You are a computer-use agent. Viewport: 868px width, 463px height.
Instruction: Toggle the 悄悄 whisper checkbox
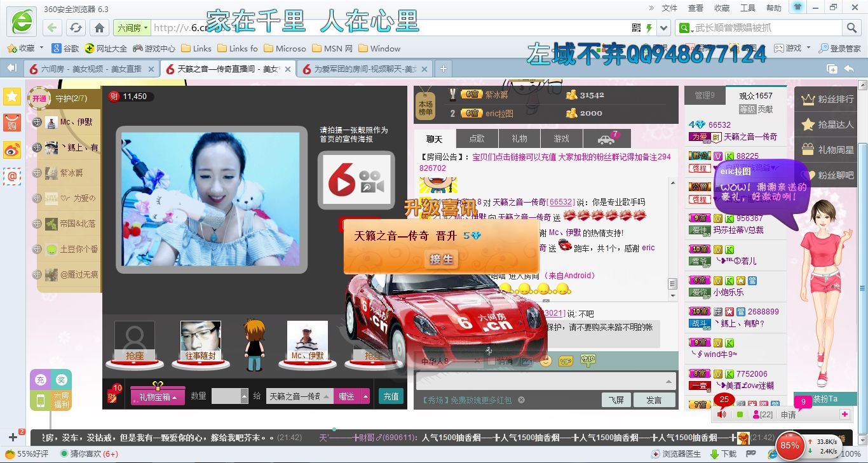[x=491, y=361]
